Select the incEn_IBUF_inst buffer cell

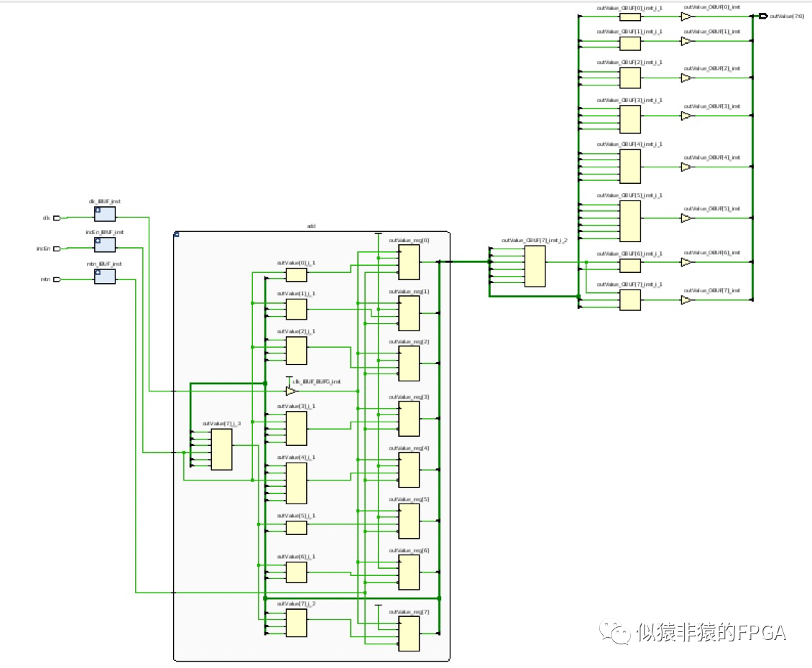point(103,244)
